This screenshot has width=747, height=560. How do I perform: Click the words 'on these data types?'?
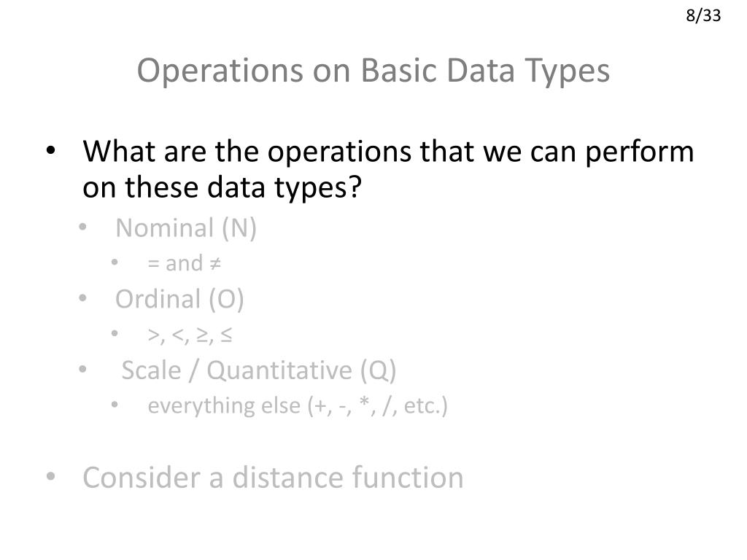(x=222, y=187)
